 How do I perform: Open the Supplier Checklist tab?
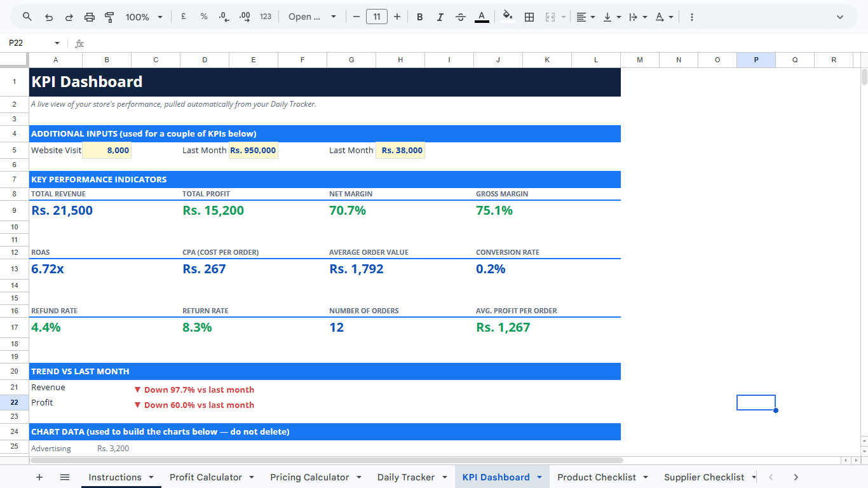704,477
